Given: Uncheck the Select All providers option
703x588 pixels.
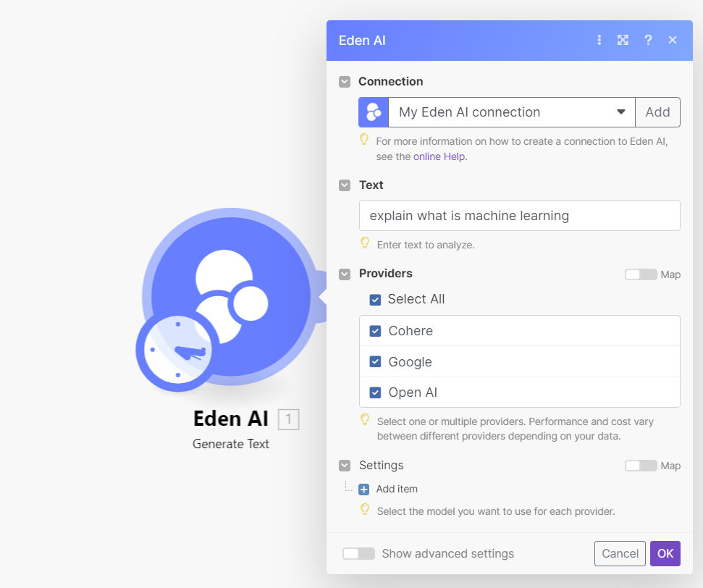Looking at the screenshot, I should tap(375, 299).
